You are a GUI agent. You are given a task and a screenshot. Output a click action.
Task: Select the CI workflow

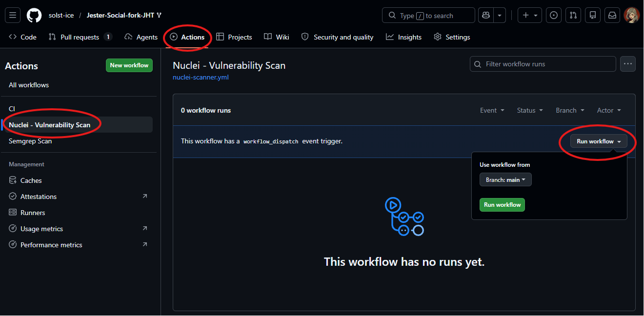click(x=78, y=109)
